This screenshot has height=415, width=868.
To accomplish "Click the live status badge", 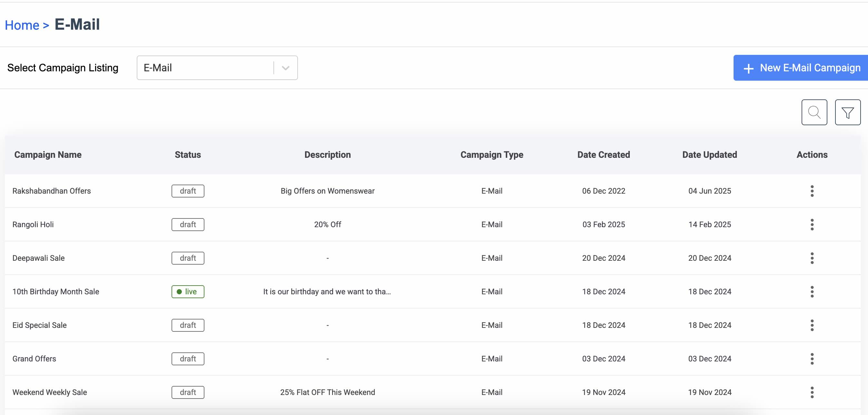I will coord(188,292).
